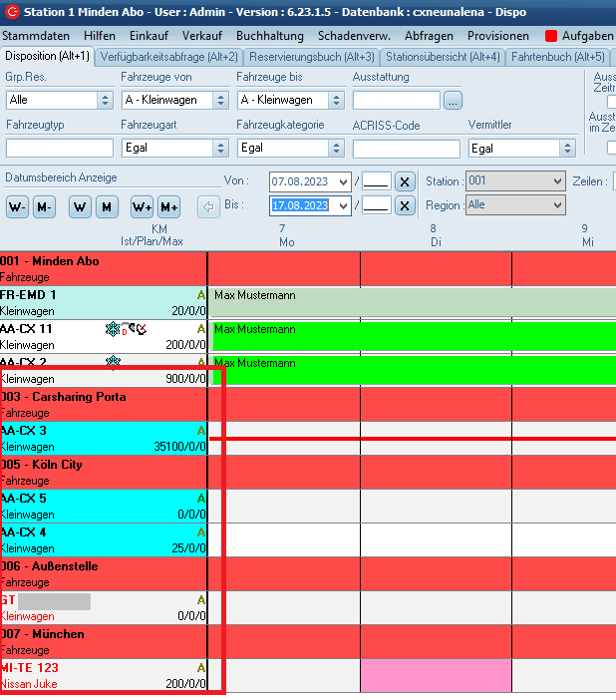Click the red Aufgaben indicator icon
This screenshot has width=616, height=700.
point(551,35)
